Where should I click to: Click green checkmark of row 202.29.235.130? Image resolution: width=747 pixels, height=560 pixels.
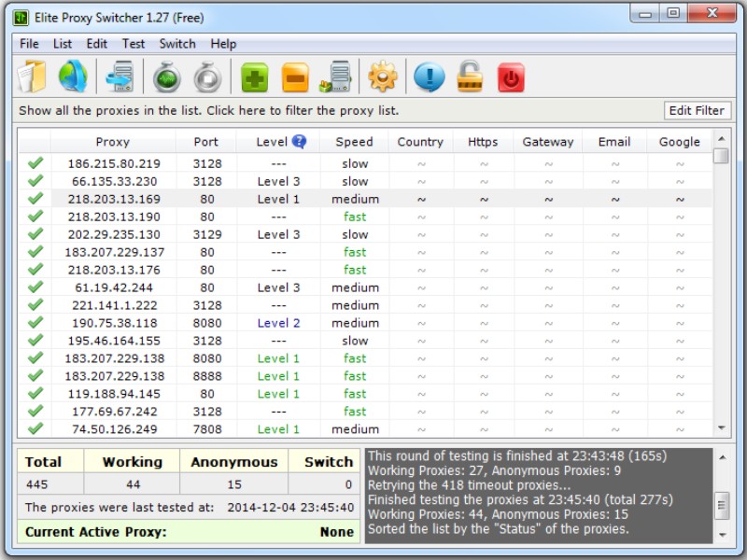coord(35,234)
